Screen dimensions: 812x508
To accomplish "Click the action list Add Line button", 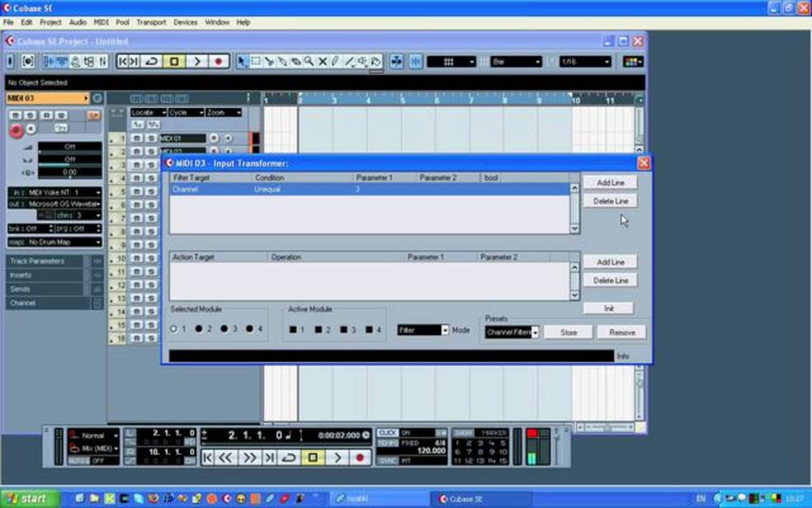I will (x=610, y=262).
